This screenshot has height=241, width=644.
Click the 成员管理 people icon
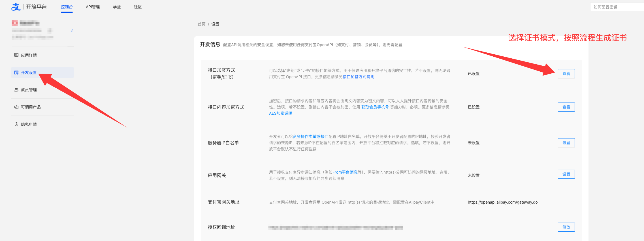(x=16, y=90)
